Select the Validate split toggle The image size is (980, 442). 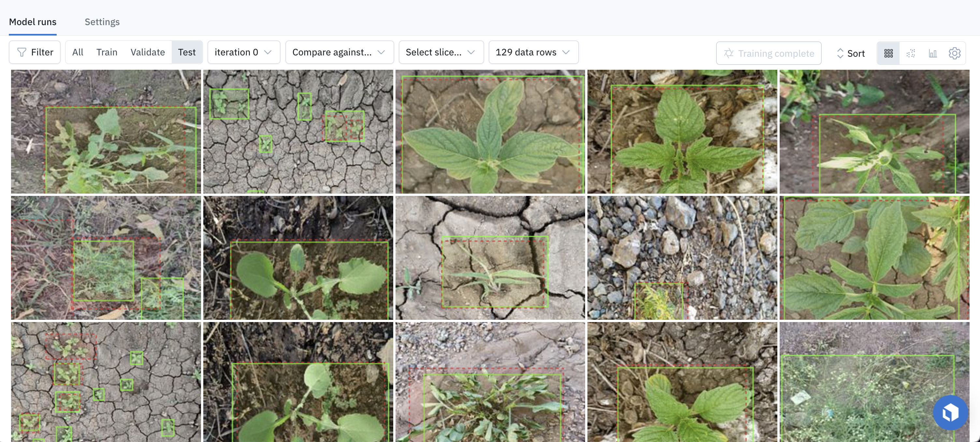click(148, 52)
